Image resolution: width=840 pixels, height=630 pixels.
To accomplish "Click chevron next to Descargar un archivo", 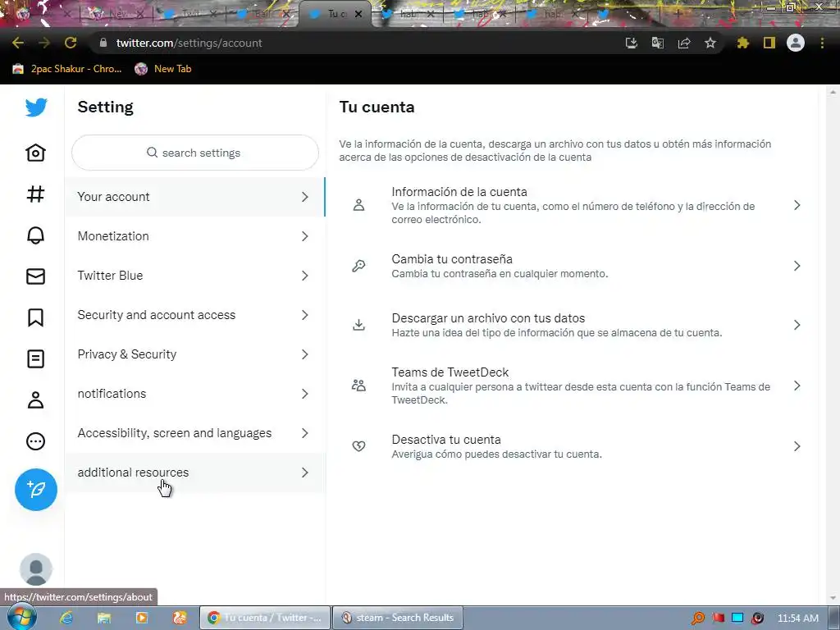I will 797,325.
